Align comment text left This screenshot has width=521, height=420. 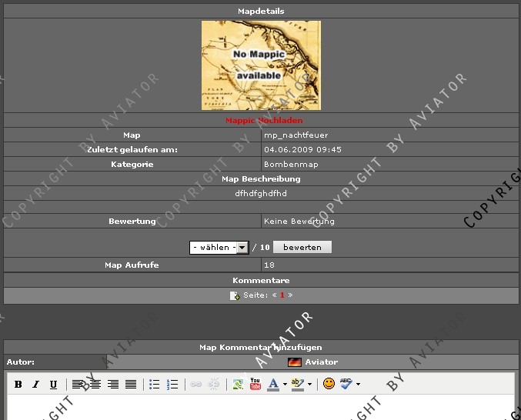pyautogui.click(x=78, y=384)
